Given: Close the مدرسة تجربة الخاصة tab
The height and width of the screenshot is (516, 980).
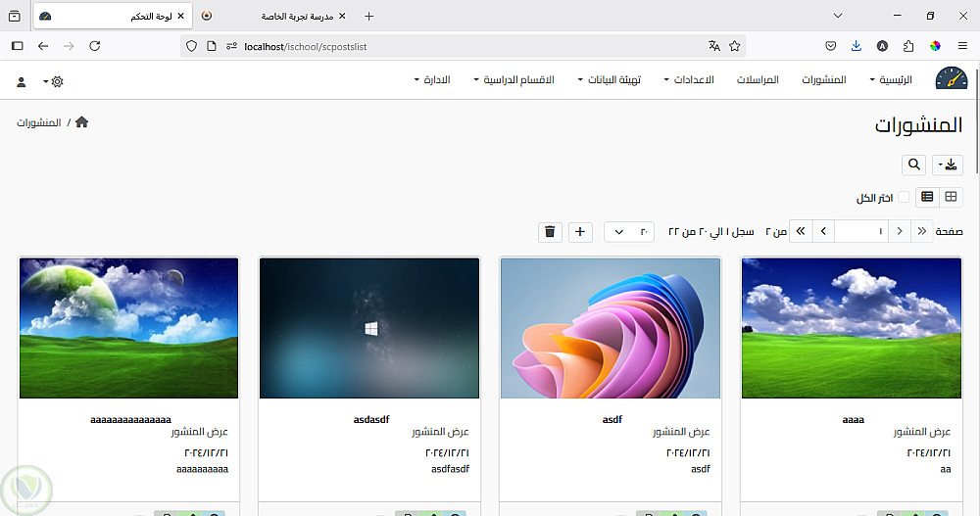Looking at the screenshot, I should coord(342,17).
